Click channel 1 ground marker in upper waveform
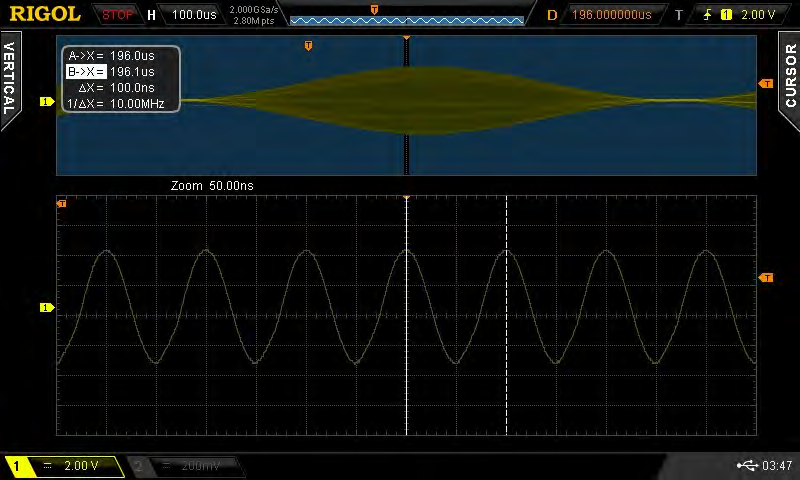Viewport: 800px width, 480px height. click(x=47, y=102)
